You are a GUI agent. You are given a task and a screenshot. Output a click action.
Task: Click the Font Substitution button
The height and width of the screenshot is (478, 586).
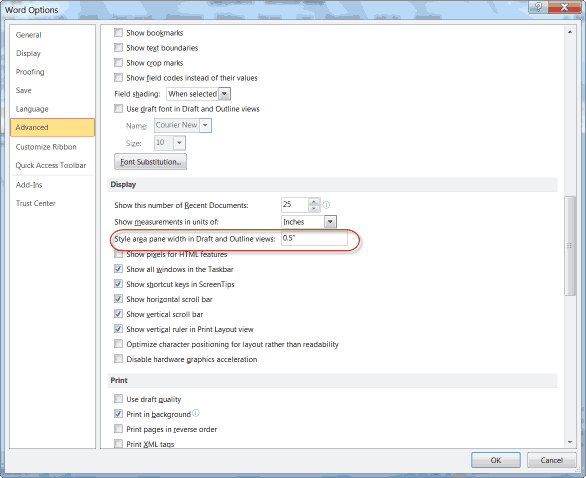[150, 162]
